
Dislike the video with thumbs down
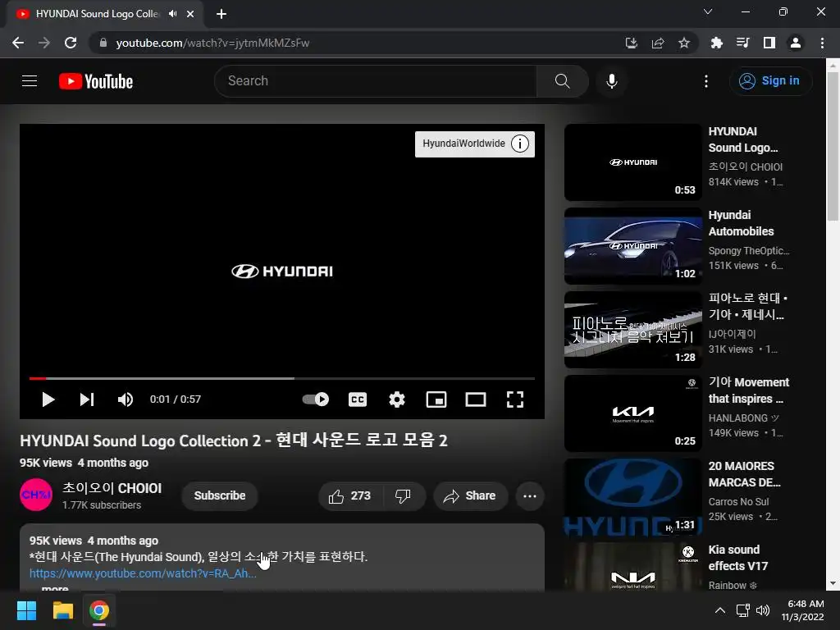(x=404, y=496)
